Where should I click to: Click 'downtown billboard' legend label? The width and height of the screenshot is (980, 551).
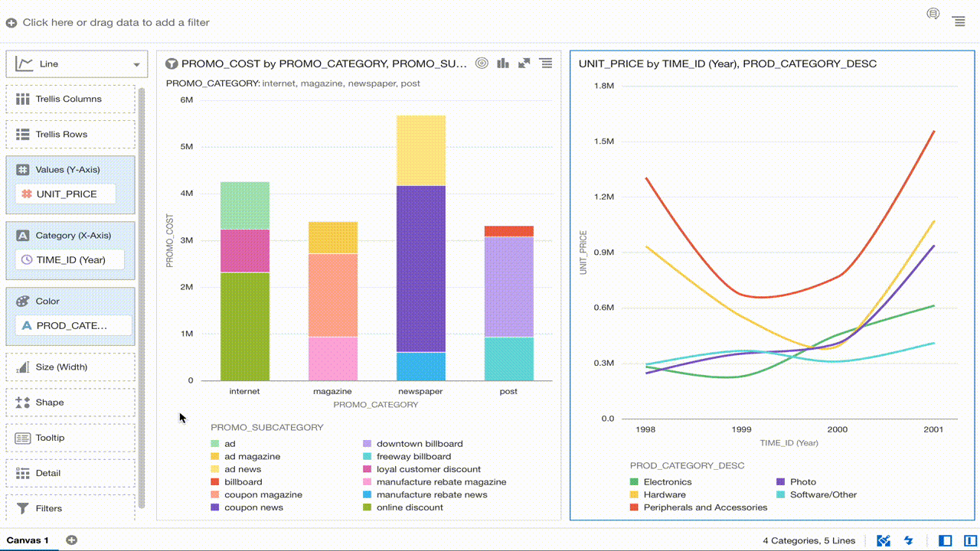[x=420, y=444]
